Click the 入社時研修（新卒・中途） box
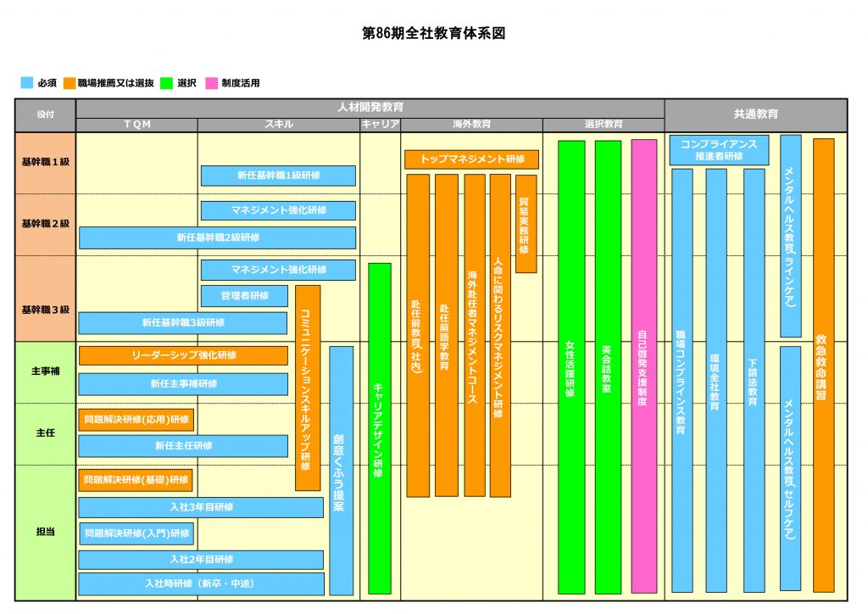The height and width of the screenshot is (614, 868). click(x=201, y=584)
